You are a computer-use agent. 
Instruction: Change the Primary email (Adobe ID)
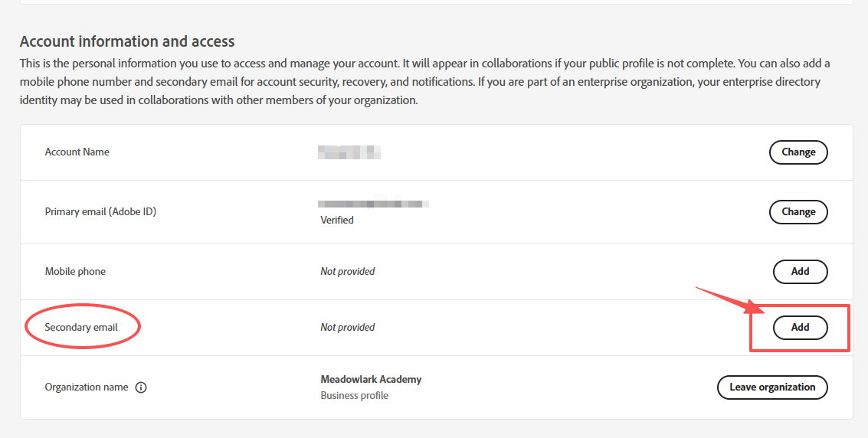tap(798, 212)
